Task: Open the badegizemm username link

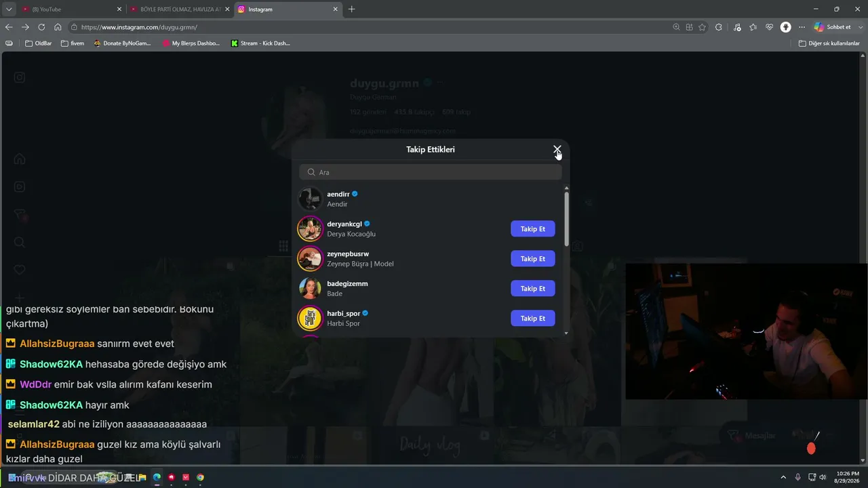Action: (x=347, y=283)
